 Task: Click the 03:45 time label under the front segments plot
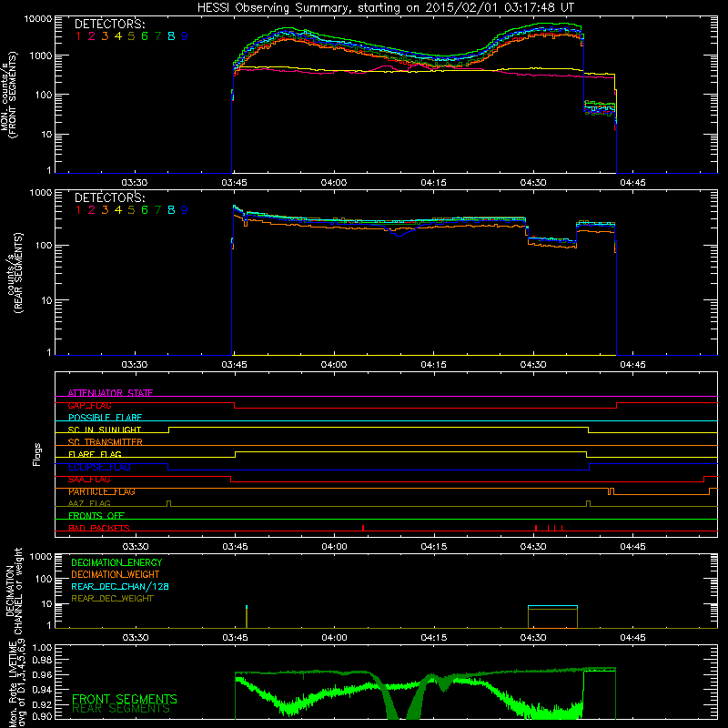(x=234, y=183)
